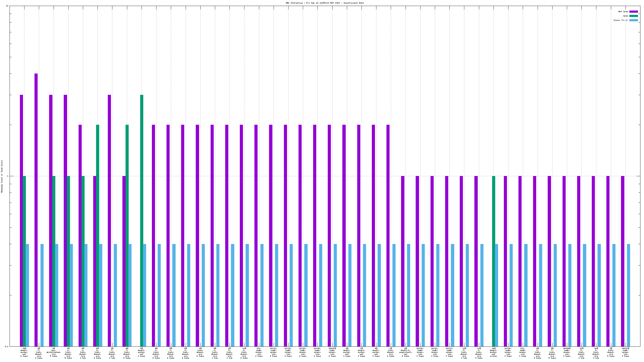This screenshot has width=644, height=362.
Task: Click the rightmost blue Score bar
Action: [628, 295]
